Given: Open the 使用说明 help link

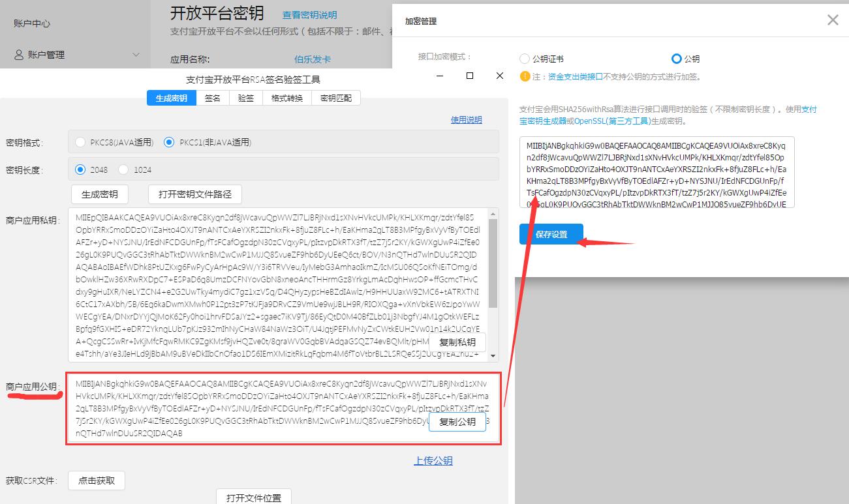Looking at the screenshot, I should [466, 119].
